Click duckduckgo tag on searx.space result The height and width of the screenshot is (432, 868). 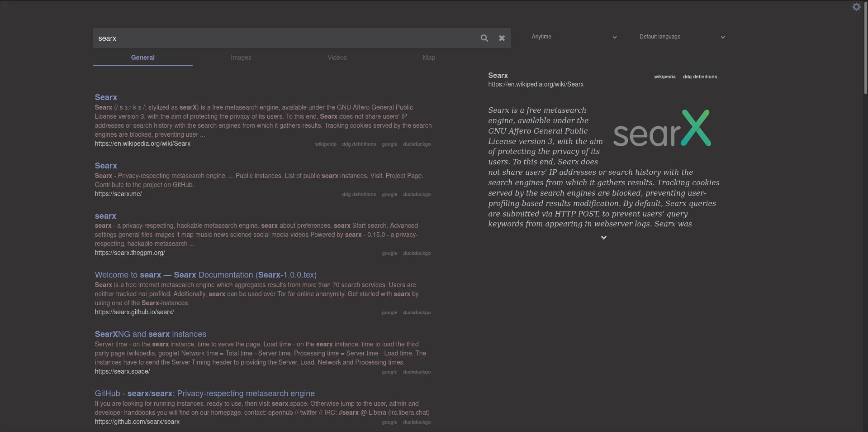click(417, 372)
